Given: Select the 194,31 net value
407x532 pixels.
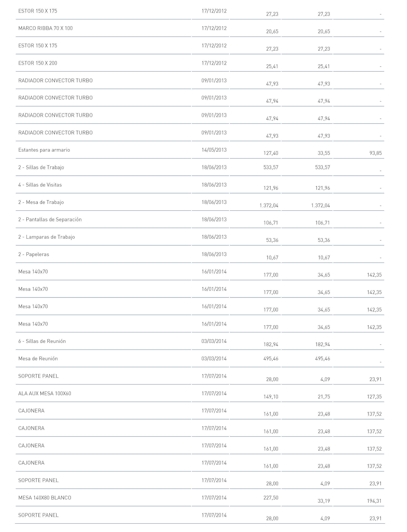Looking at the screenshot, I should [x=374, y=501].
